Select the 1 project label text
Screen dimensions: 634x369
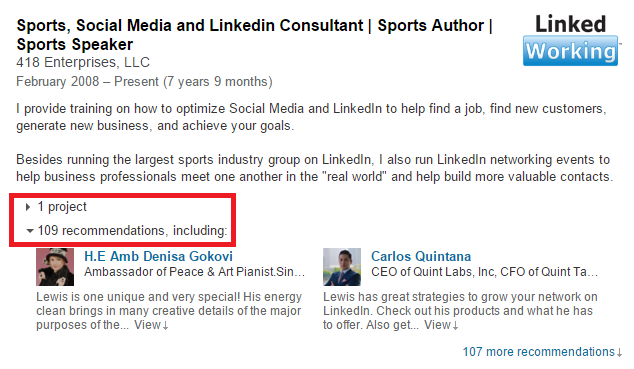click(x=62, y=207)
